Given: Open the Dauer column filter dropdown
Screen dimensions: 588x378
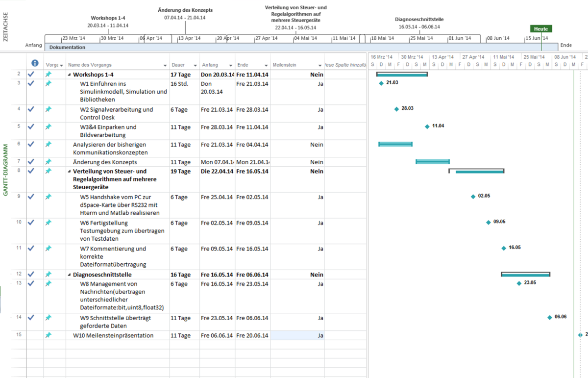Looking at the screenshot, I should pos(195,65).
